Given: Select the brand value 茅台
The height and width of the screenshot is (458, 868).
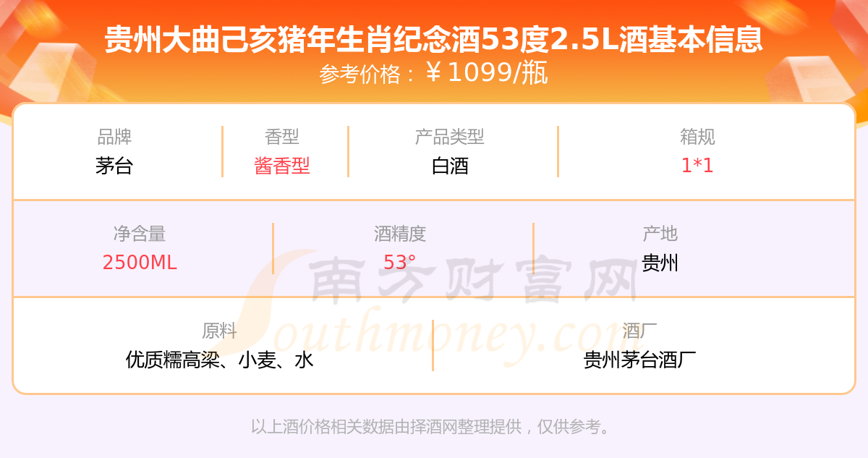Looking at the screenshot, I should click(114, 166).
